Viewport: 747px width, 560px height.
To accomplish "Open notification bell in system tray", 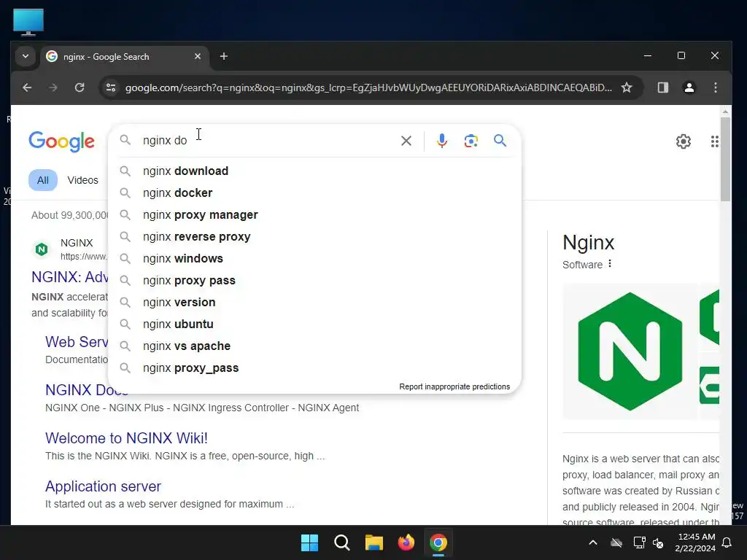I will (x=727, y=542).
